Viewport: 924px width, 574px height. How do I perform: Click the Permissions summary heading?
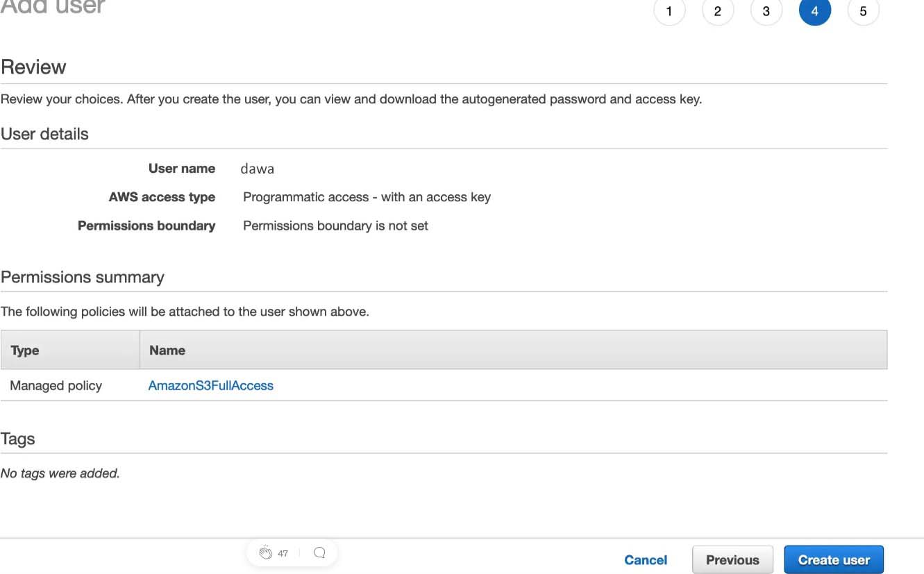(x=83, y=278)
